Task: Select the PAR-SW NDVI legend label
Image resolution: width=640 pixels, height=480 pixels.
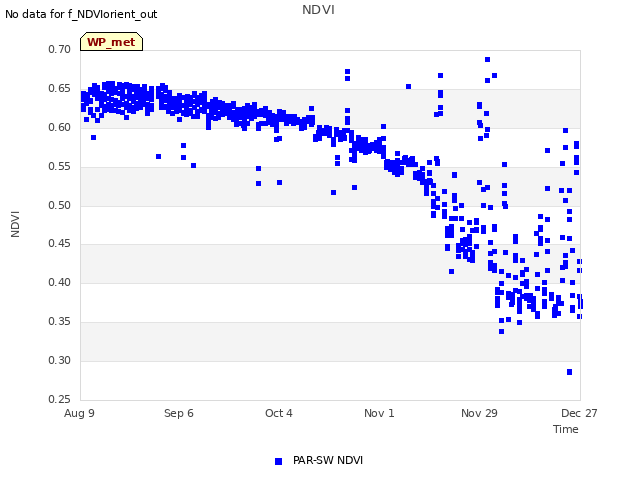Action: (328, 460)
